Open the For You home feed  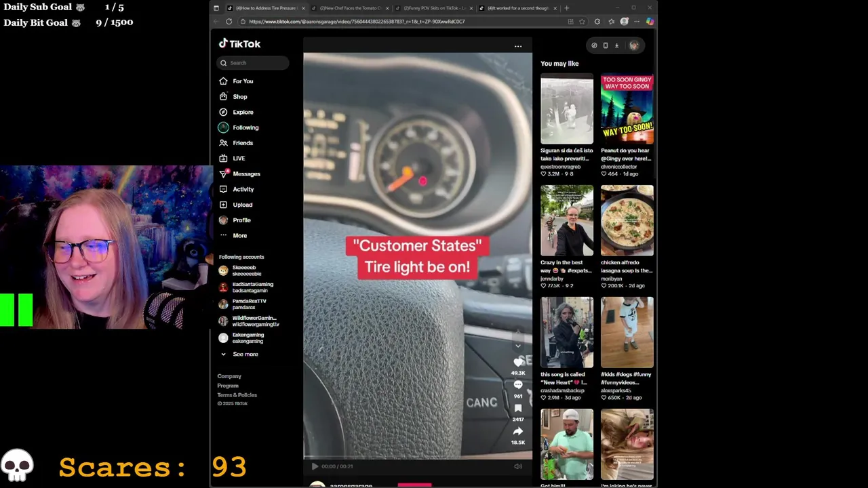(236, 81)
